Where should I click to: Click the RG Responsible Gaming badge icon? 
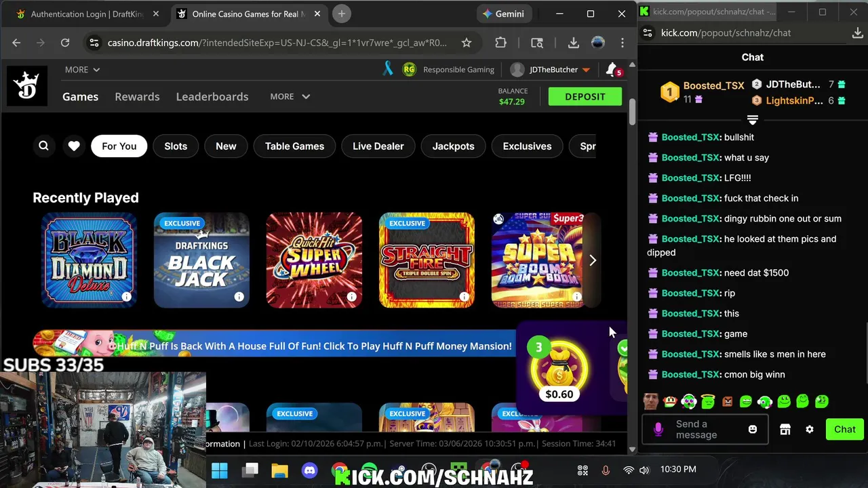[x=409, y=69]
